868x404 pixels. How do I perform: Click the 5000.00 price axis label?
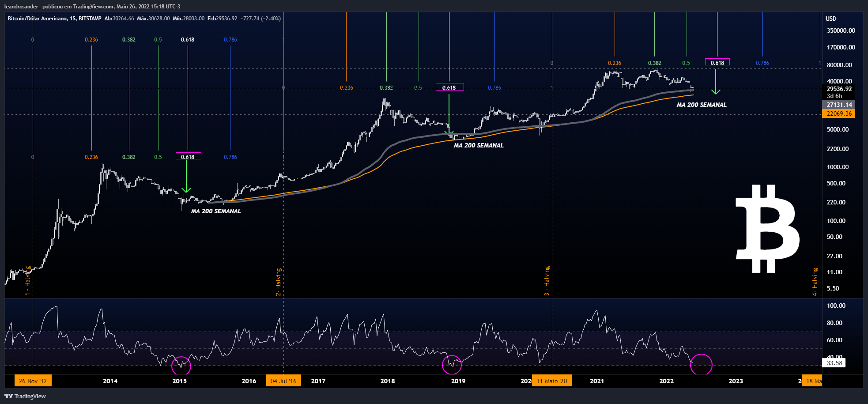click(x=838, y=129)
